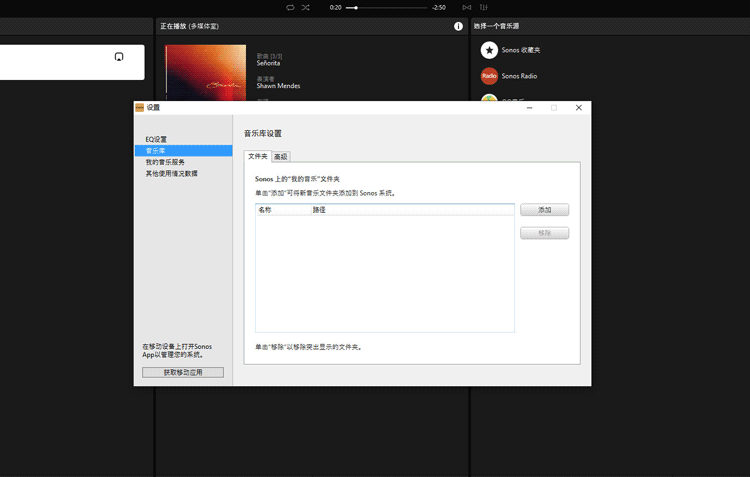Click the Shawn Mendes artist name

pos(278,86)
